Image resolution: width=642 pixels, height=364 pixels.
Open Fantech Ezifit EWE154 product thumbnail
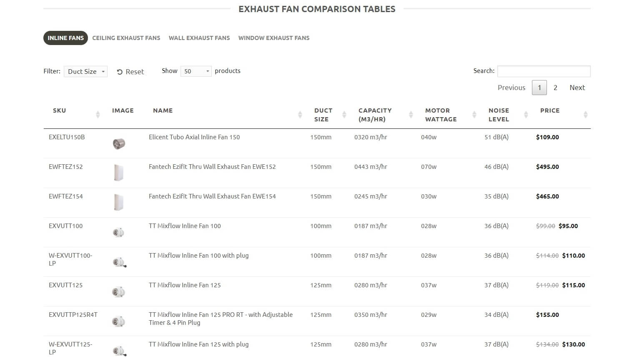click(x=119, y=202)
